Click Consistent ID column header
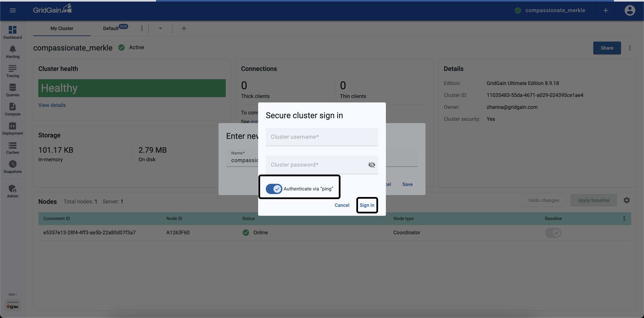This screenshot has height=318, width=644. pyautogui.click(x=56, y=219)
